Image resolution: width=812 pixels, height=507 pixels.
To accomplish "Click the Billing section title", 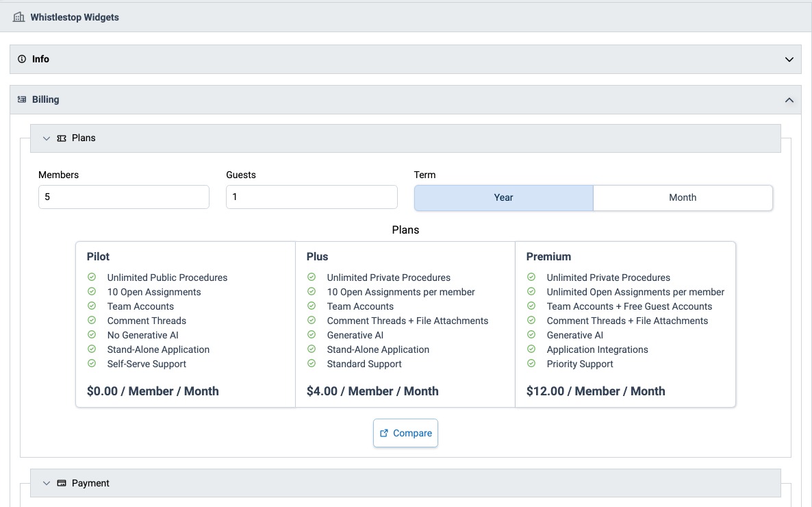I will (46, 99).
